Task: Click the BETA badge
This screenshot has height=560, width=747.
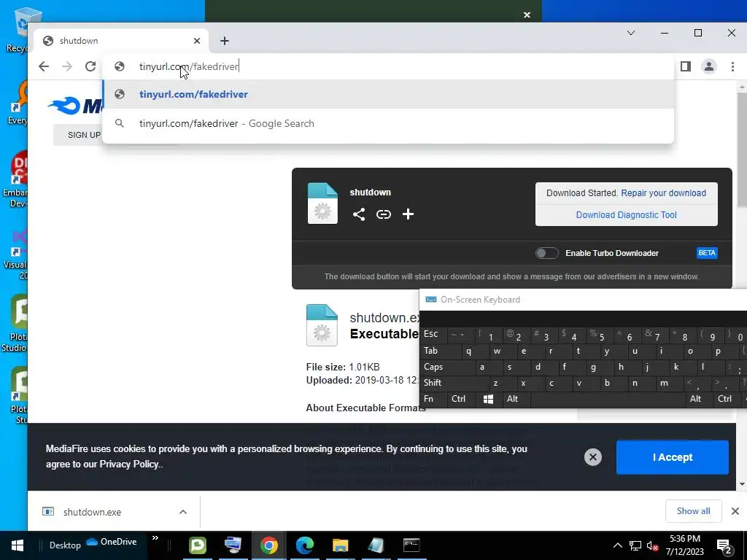Action: point(707,253)
